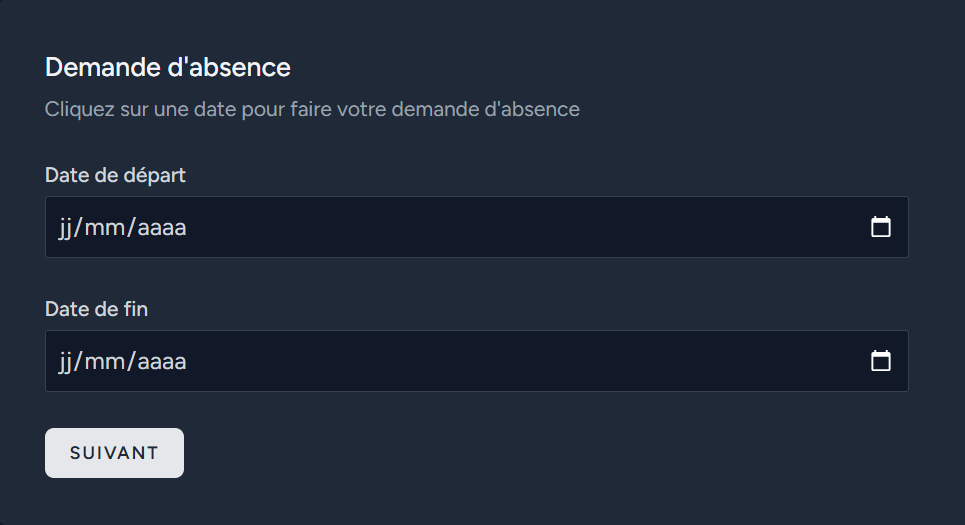This screenshot has height=525, width=965.
Task: Click the slash before aaaa in Date de fin
Action: (131, 362)
